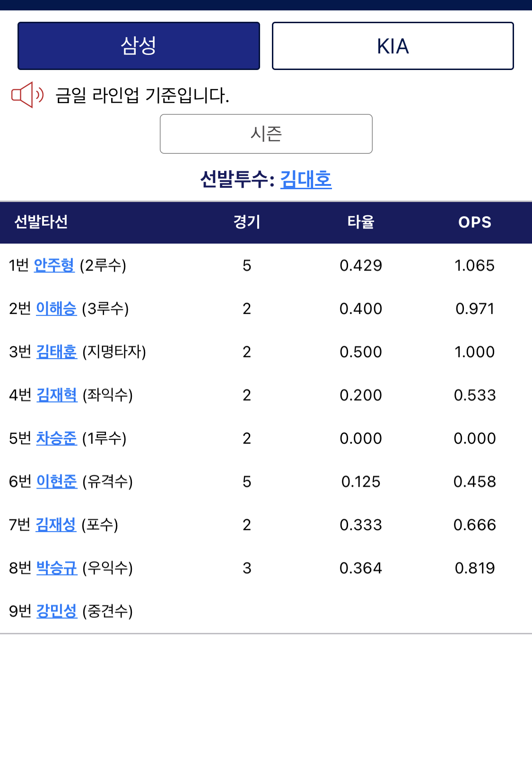Open shortstop 이현준 player link

[x=57, y=482]
